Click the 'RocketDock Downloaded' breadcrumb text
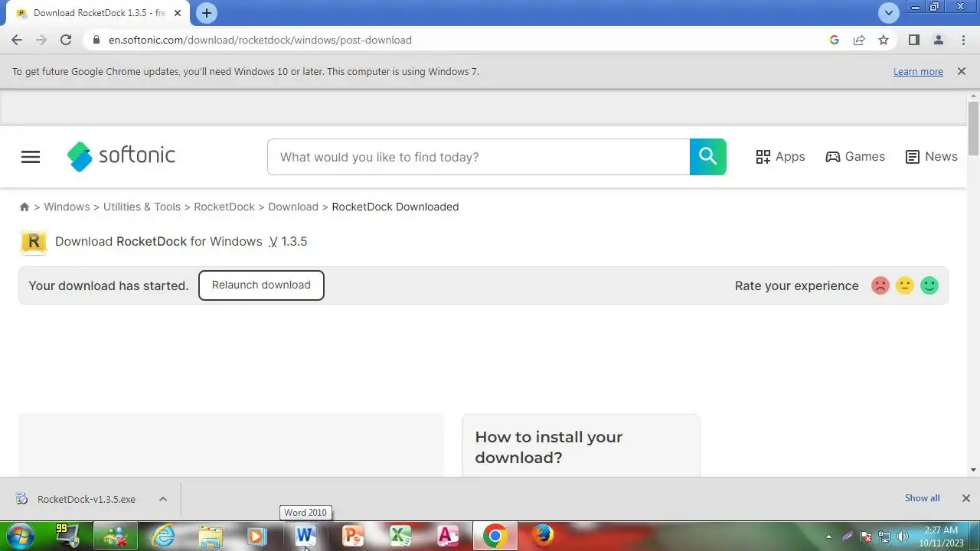Screen dimensions: 980x551 [395, 207]
